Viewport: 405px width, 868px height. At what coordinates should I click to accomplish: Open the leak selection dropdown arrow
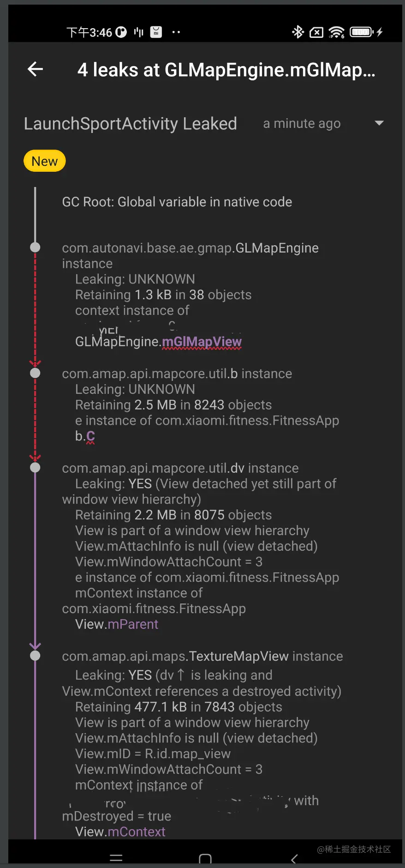pos(379,123)
